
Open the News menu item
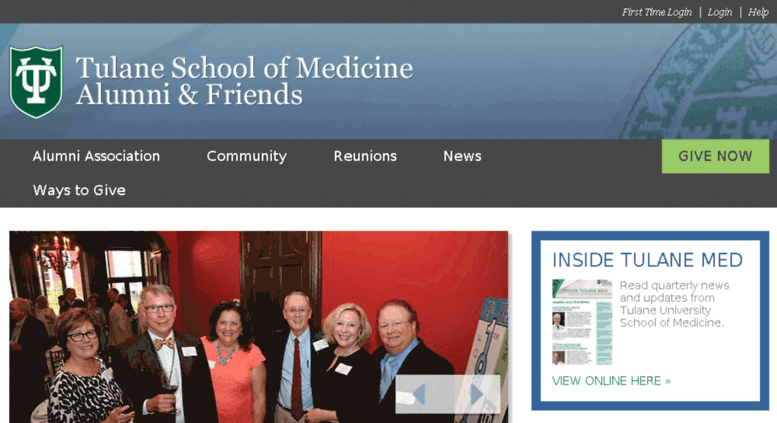pos(462,156)
